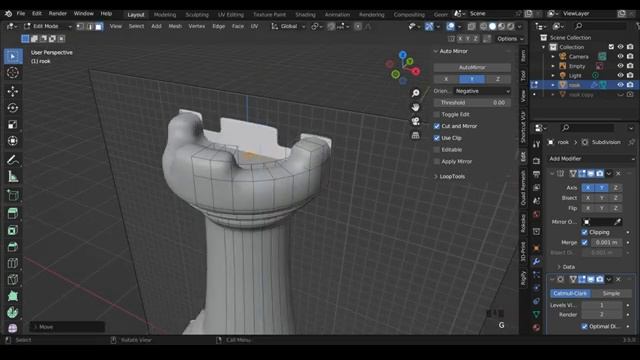Open the Orientation Negative dropdown
This screenshot has width=640, height=360.
point(482,91)
